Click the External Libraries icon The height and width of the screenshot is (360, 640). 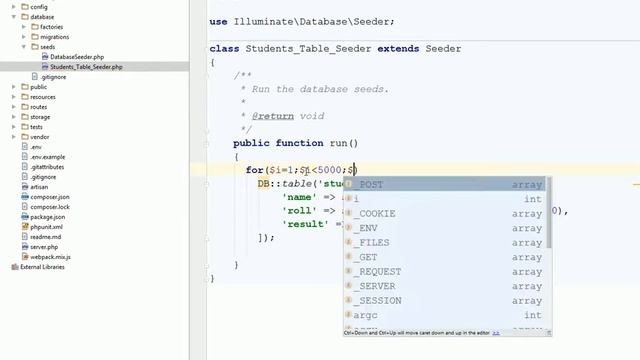click(x=15, y=267)
